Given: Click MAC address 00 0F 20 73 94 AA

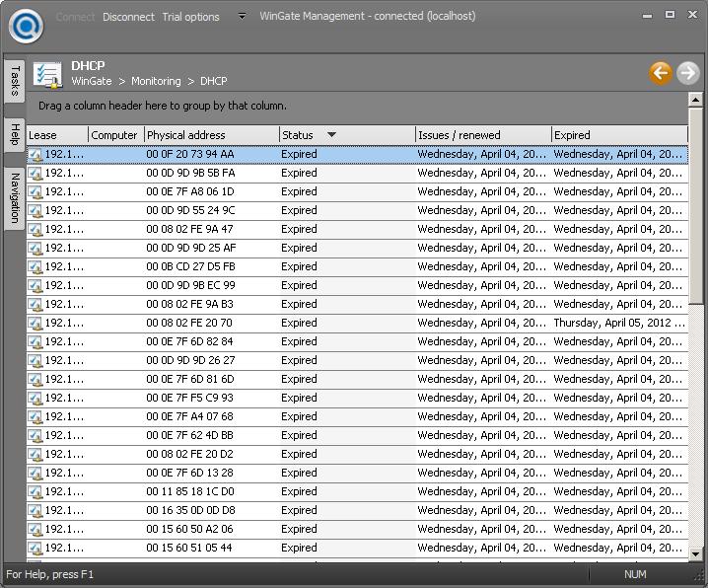Looking at the screenshot, I should [x=190, y=154].
